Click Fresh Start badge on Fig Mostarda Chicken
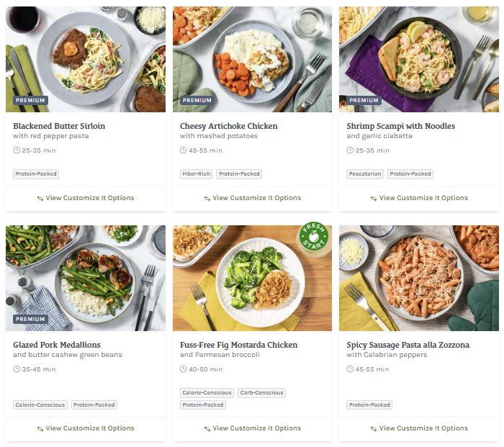 313,240
